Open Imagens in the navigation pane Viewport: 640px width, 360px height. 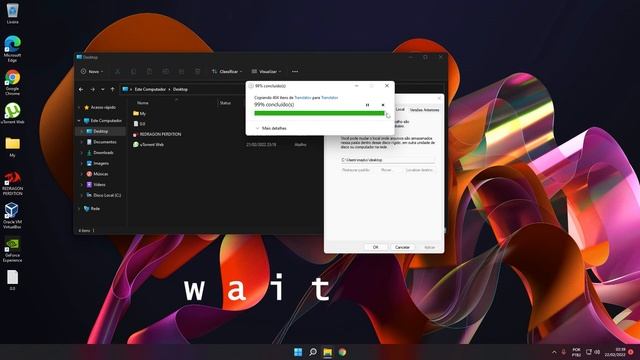(101, 163)
